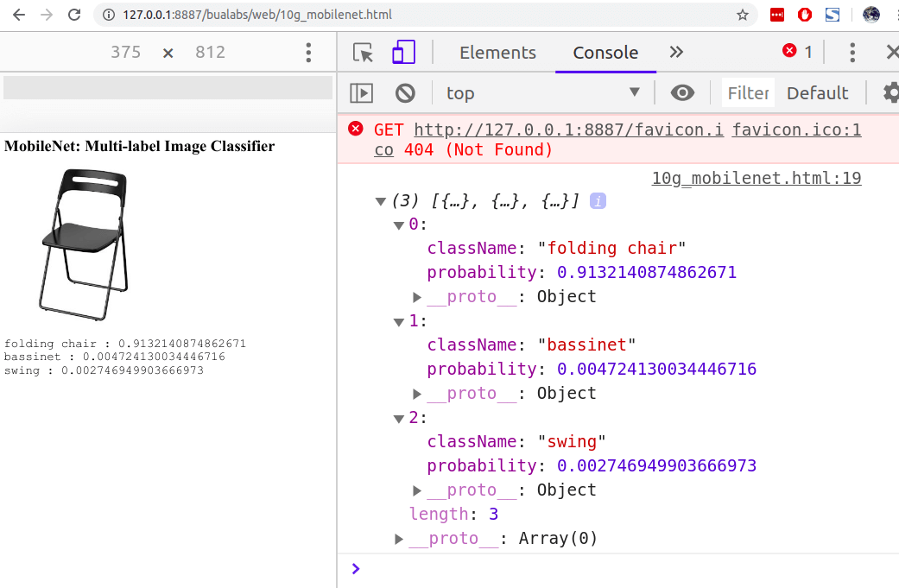Open the console settings gear

pyautogui.click(x=890, y=93)
